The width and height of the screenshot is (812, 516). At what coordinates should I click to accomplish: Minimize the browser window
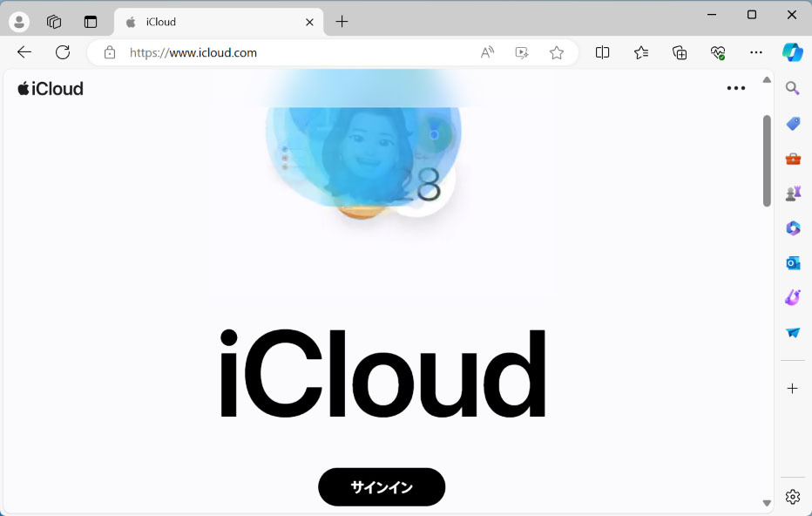pyautogui.click(x=712, y=15)
